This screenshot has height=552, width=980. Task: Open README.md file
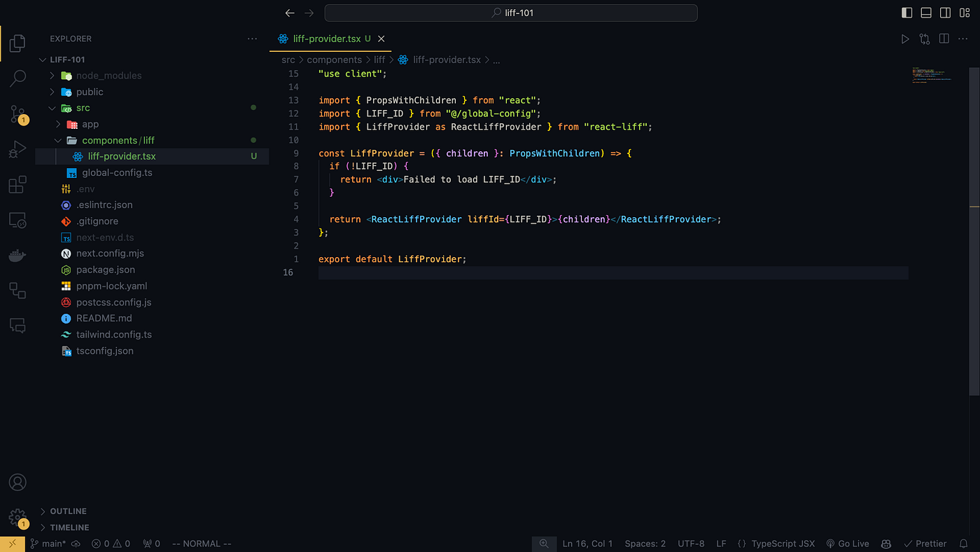coord(104,318)
